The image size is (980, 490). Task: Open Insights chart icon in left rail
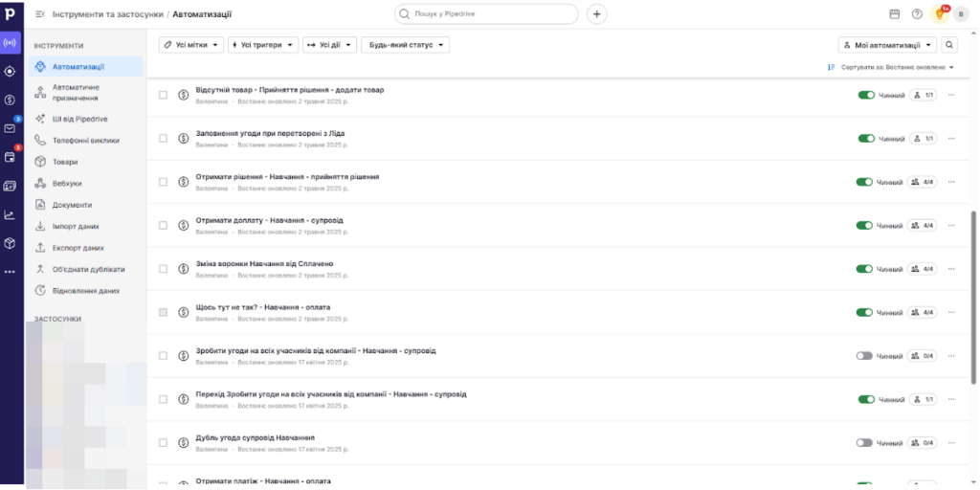pyautogui.click(x=10, y=214)
